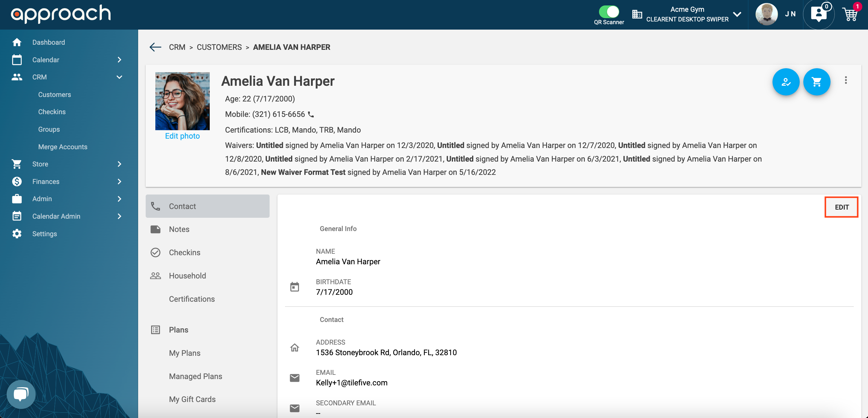
Task: Open Merge Accounts submenu item
Action: coord(63,147)
